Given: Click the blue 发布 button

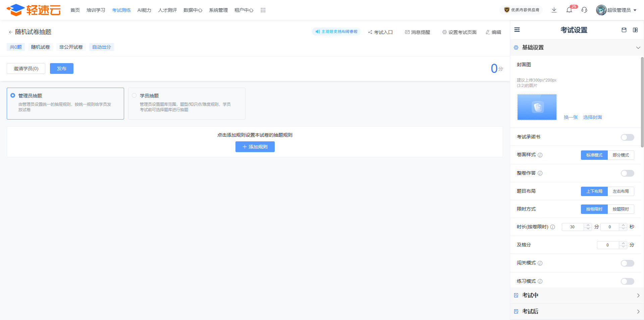Looking at the screenshot, I should [62, 68].
